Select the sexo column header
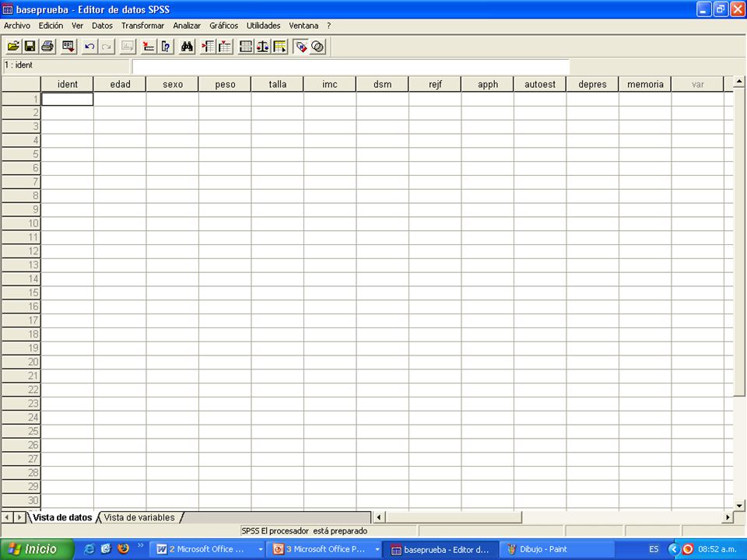The height and width of the screenshot is (560, 747). 173,84
